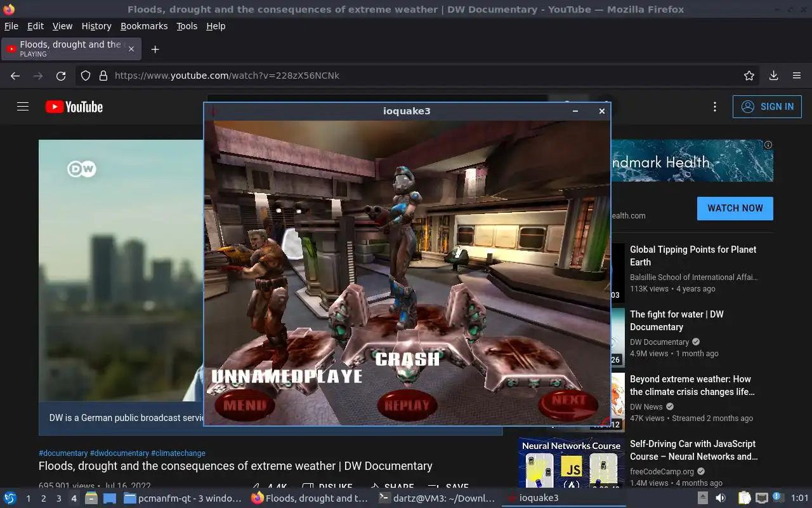The image size is (812, 508).
Task: Click the WATCH NOW ad button
Action: 735,208
